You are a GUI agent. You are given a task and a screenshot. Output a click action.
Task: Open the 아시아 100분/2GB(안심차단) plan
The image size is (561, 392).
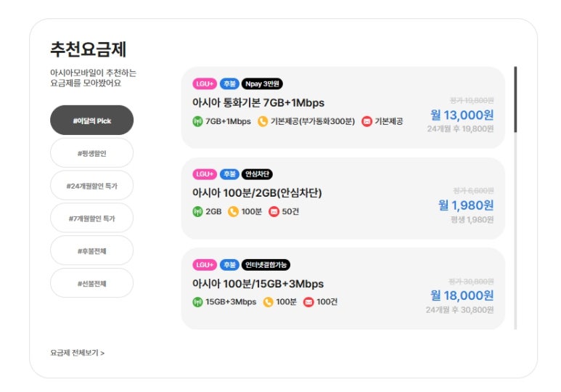(x=256, y=193)
